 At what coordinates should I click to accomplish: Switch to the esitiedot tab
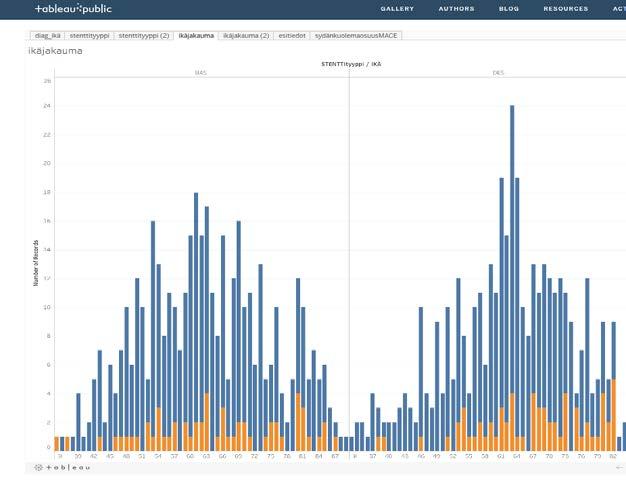292,36
